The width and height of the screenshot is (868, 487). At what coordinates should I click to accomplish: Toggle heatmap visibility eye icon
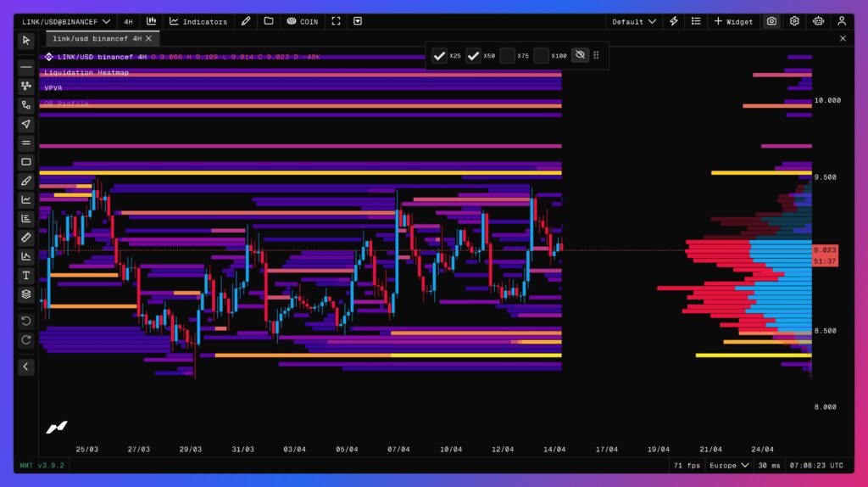point(580,56)
